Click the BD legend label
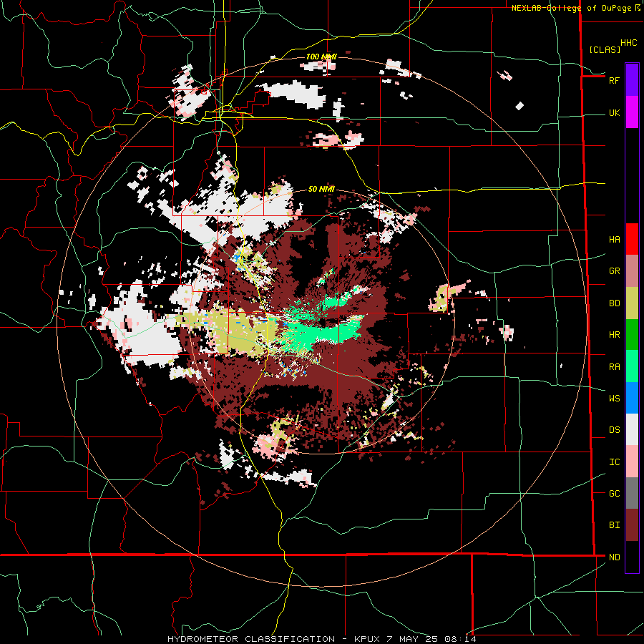Viewport: 644px width, 644px height. (x=614, y=303)
